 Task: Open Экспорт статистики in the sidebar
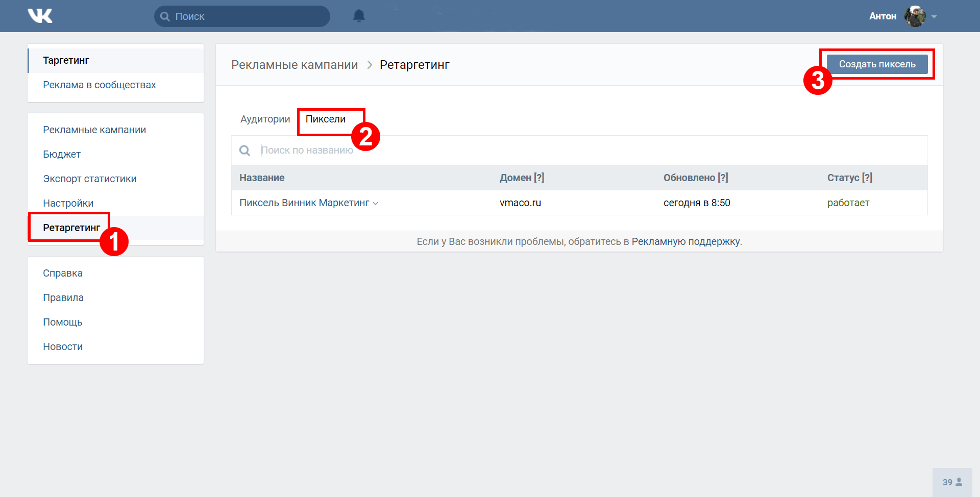pos(90,179)
